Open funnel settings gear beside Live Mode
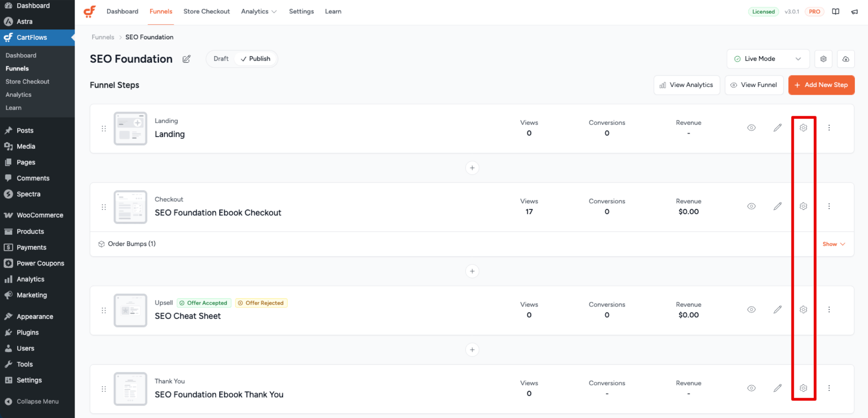The width and height of the screenshot is (868, 418). click(x=823, y=59)
